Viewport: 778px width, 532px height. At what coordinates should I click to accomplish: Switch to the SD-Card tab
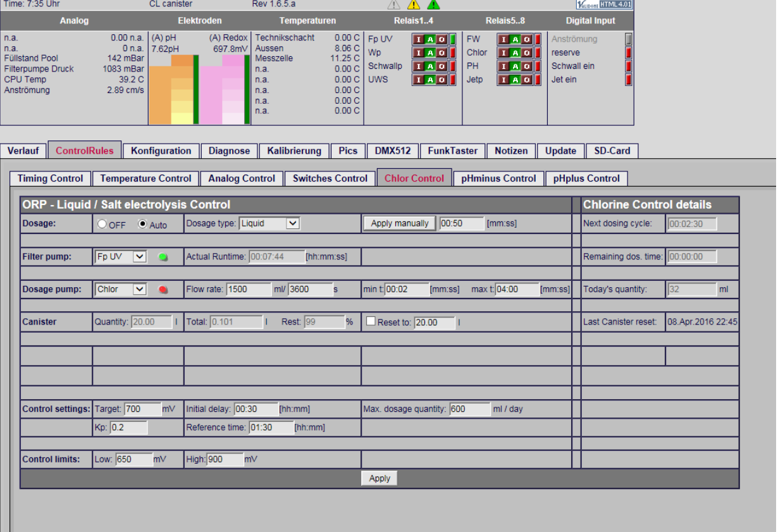pos(612,151)
